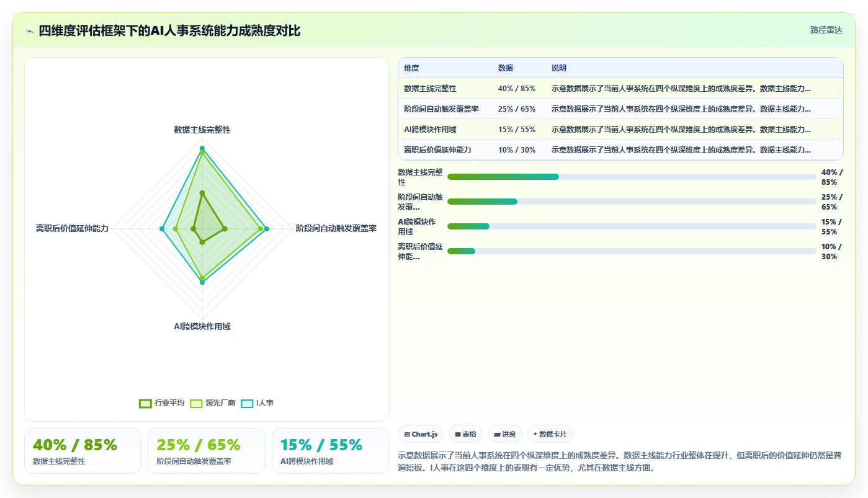Viewport: 868px width, 498px height.
Task: Click the 阶段间自动触发覆盖率 radar axis label
Action: click(x=336, y=229)
